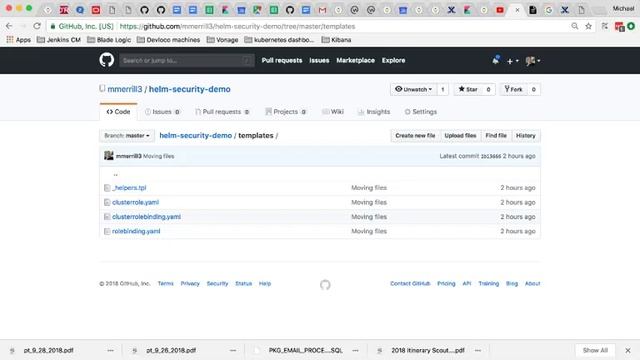
Task: Click the History button
Action: [526, 136]
